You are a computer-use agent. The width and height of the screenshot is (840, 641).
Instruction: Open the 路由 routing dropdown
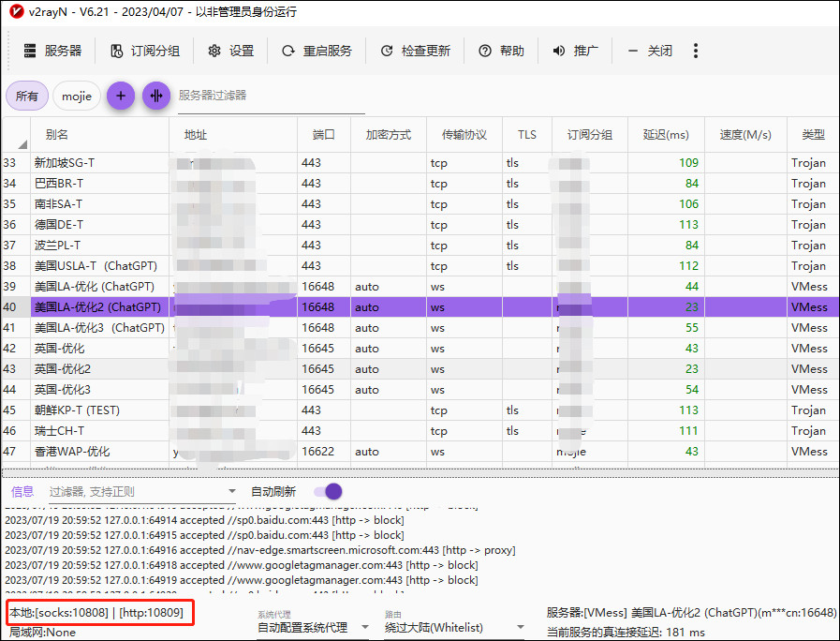pos(454,627)
